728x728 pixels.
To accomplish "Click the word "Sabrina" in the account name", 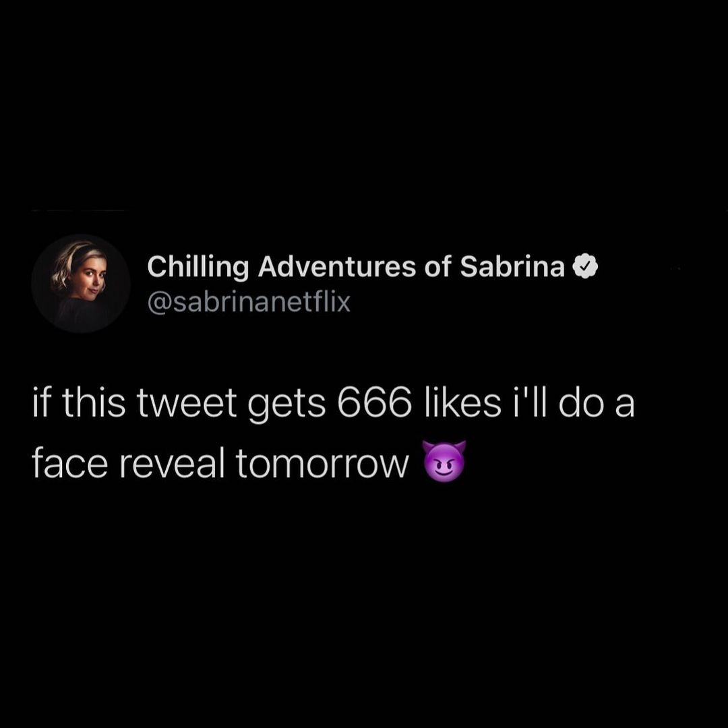I will tap(512, 266).
